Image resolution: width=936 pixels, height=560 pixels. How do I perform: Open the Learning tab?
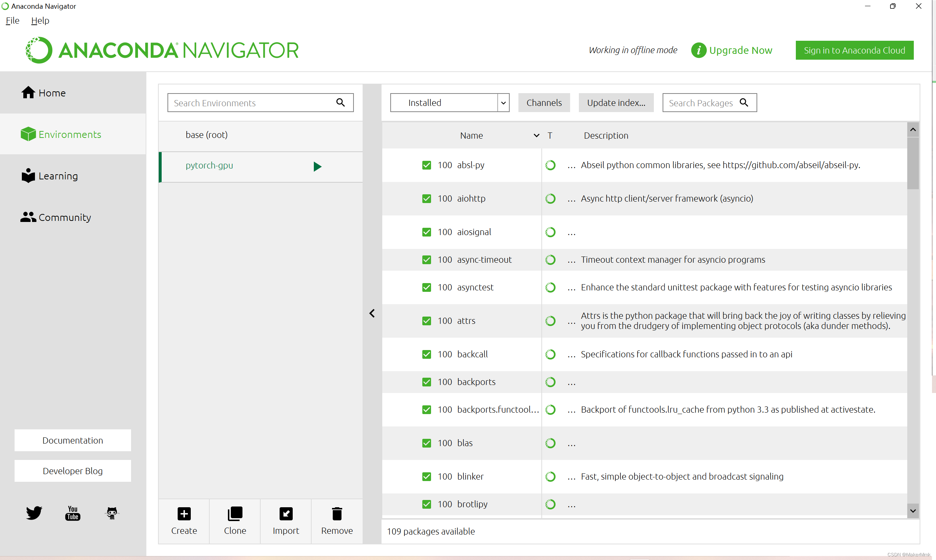[x=73, y=175]
